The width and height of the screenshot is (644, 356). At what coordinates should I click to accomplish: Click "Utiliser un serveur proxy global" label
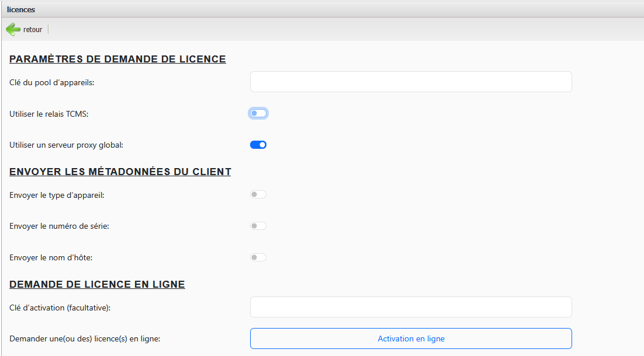click(x=67, y=145)
